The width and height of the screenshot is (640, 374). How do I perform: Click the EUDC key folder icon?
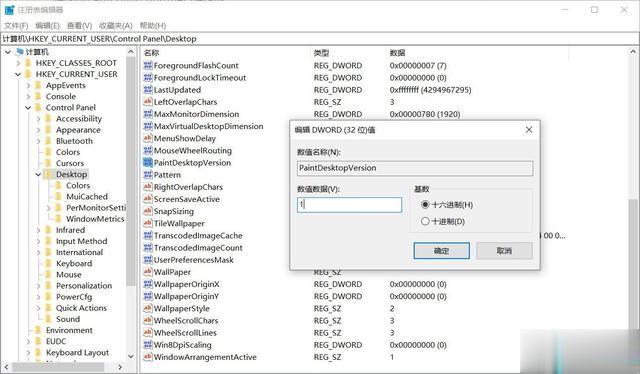(39, 341)
